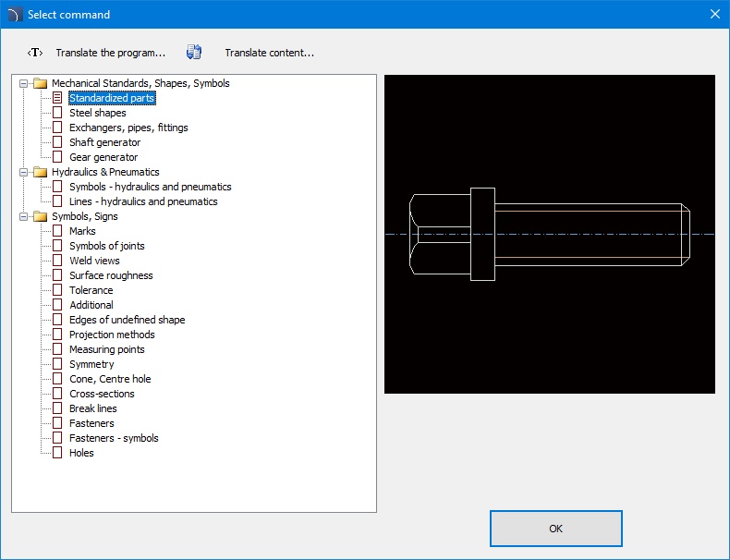Select Lines - hydraulics and pneumatics
Viewport: 730px width, 560px height.
coord(143,201)
